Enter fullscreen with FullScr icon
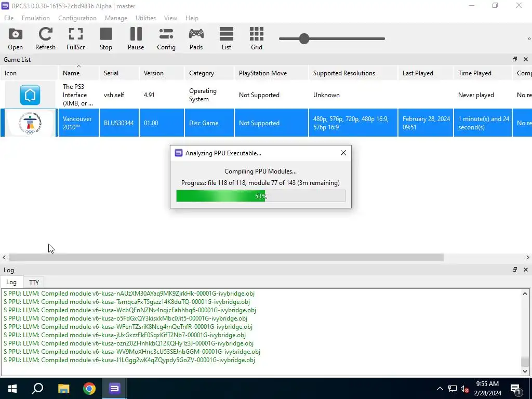Viewport: 532px width, 399px height. [75, 38]
